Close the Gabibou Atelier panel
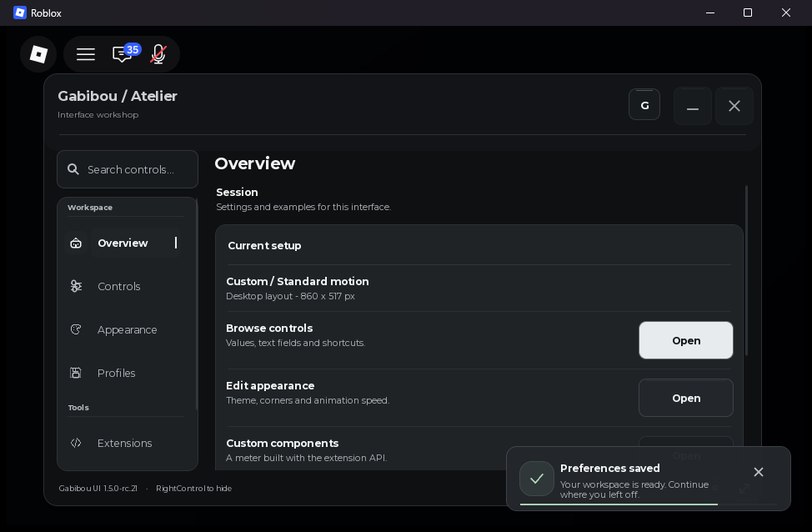812x532 pixels. click(x=734, y=106)
